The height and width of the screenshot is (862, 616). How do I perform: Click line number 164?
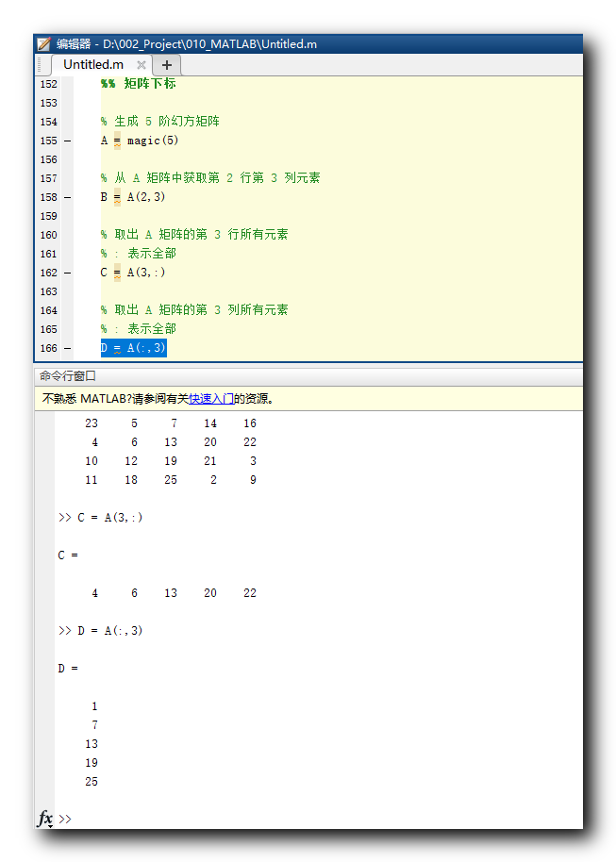[x=48, y=310]
